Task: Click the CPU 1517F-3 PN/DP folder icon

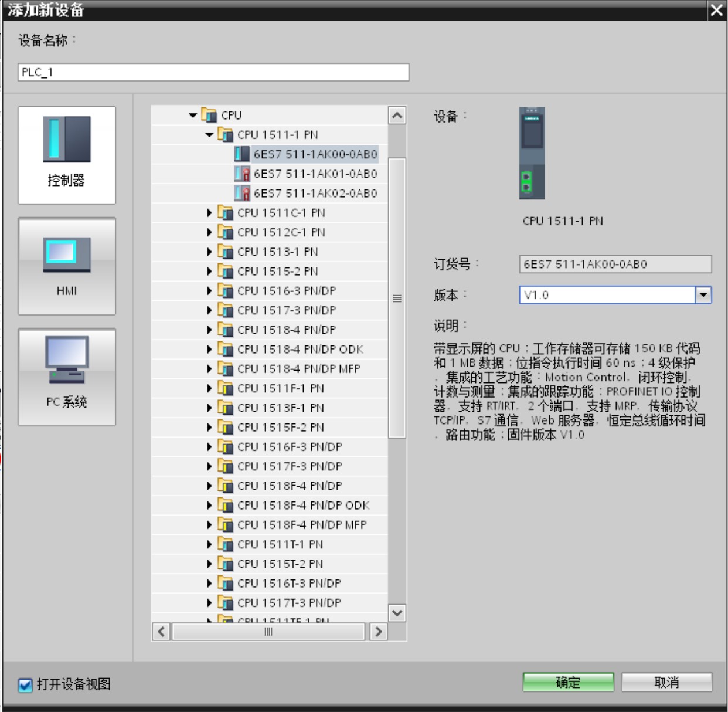Action: pos(226,466)
